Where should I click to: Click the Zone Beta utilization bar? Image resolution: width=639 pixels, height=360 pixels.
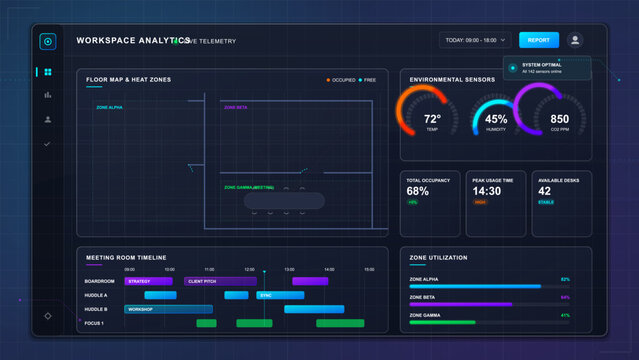489,305
